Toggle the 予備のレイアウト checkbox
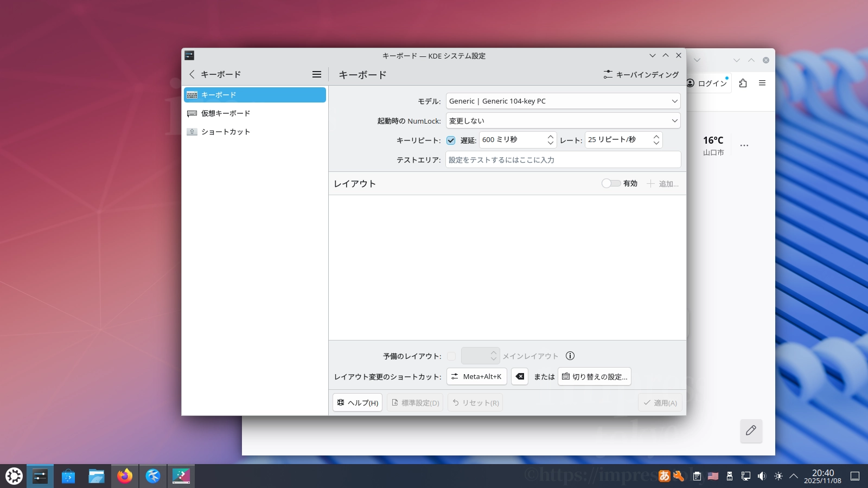Viewport: 868px width, 488px height. click(x=451, y=356)
